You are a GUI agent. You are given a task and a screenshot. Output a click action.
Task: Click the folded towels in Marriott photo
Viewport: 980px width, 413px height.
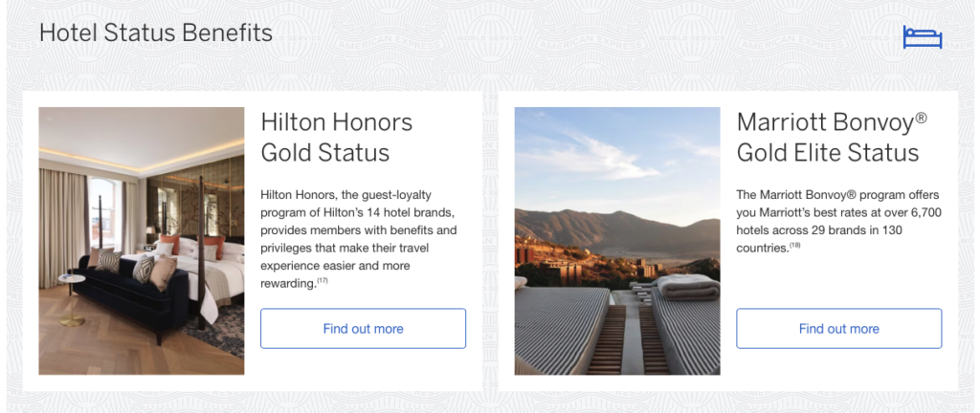[686, 287]
